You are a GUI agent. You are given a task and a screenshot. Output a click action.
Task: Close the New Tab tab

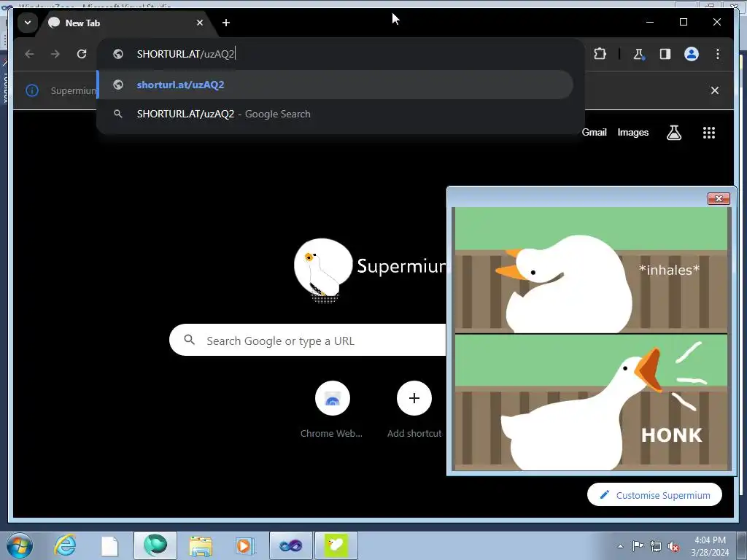pyautogui.click(x=200, y=23)
